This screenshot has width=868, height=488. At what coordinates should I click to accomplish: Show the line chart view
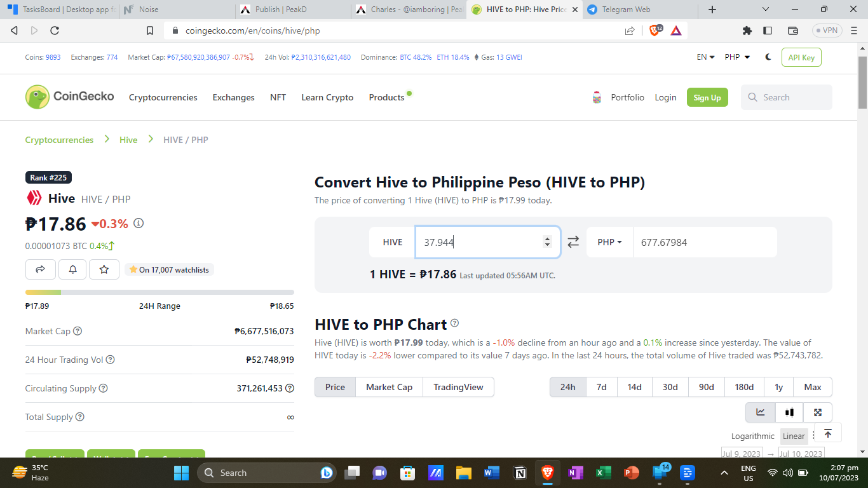[x=761, y=412]
